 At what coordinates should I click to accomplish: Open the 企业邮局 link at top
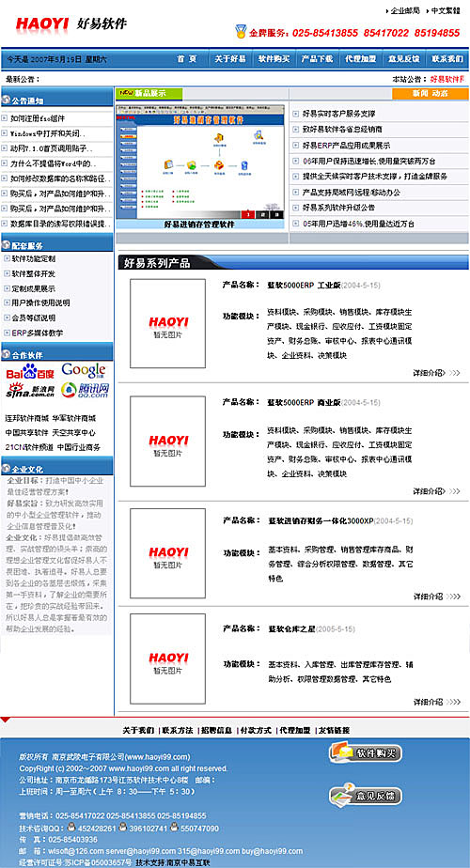click(405, 10)
